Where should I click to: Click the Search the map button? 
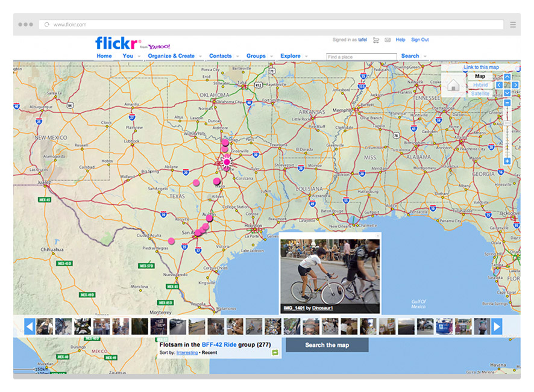pos(327,345)
